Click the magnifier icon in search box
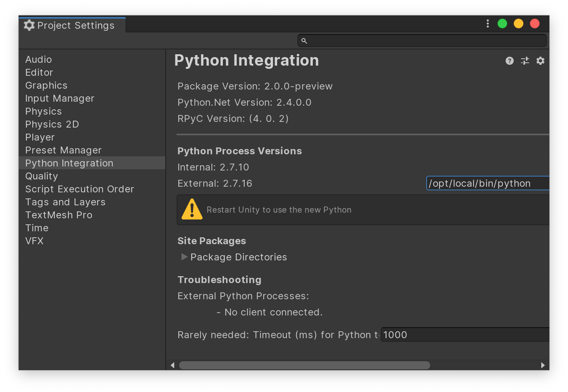Screen dimensions: 568x392 pos(304,41)
